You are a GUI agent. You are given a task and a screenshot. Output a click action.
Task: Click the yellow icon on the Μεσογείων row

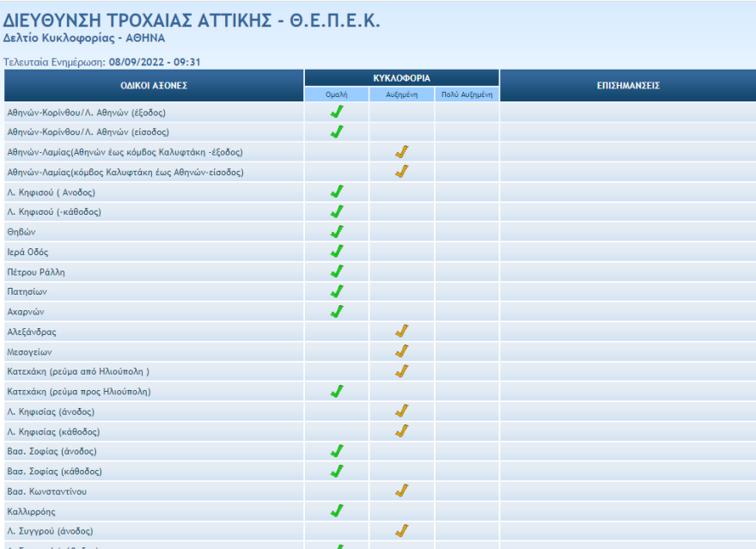pyautogui.click(x=402, y=350)
